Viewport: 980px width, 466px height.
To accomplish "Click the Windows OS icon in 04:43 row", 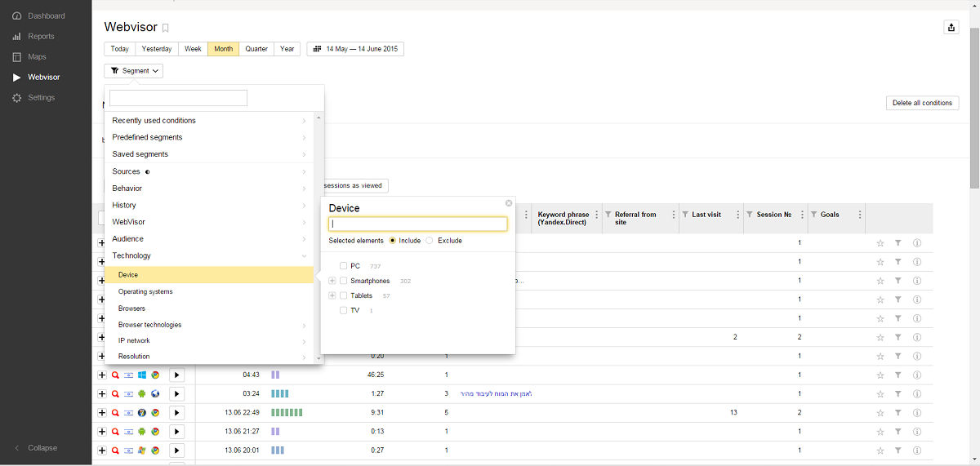I will click(141, 375).
